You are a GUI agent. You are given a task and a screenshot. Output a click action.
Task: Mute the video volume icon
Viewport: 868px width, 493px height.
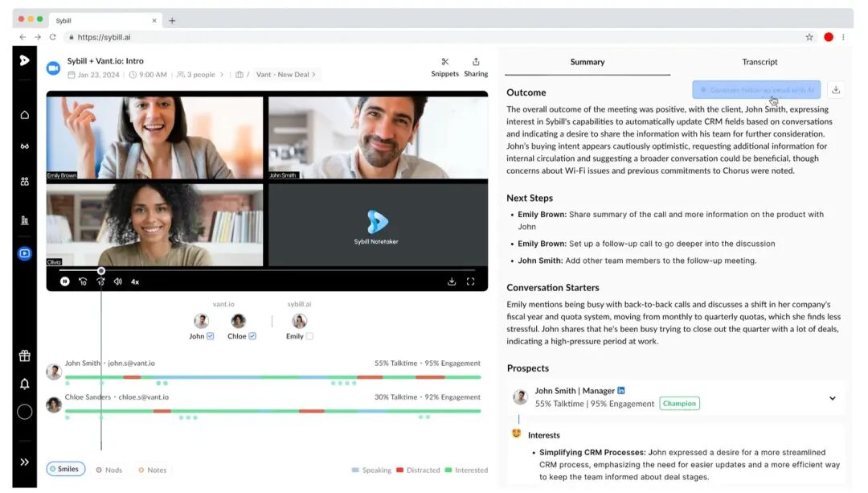[x=118, y=281]
